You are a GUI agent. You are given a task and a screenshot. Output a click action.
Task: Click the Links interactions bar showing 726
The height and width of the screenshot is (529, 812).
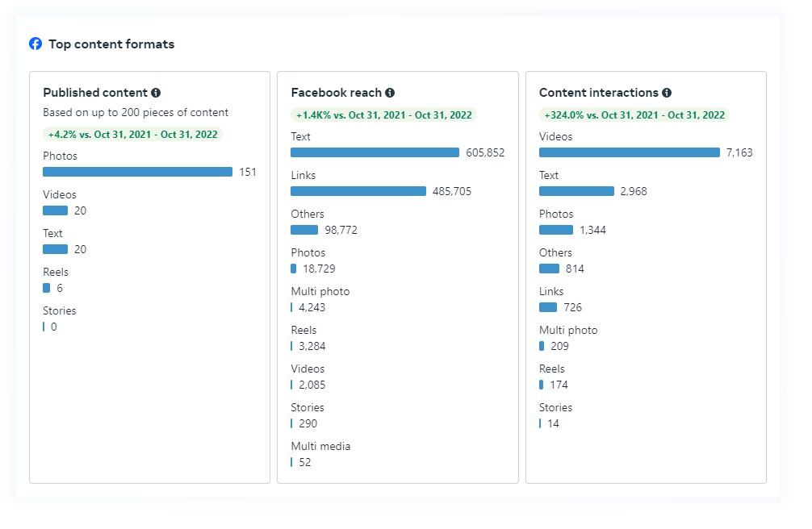[x=548, y=307]
